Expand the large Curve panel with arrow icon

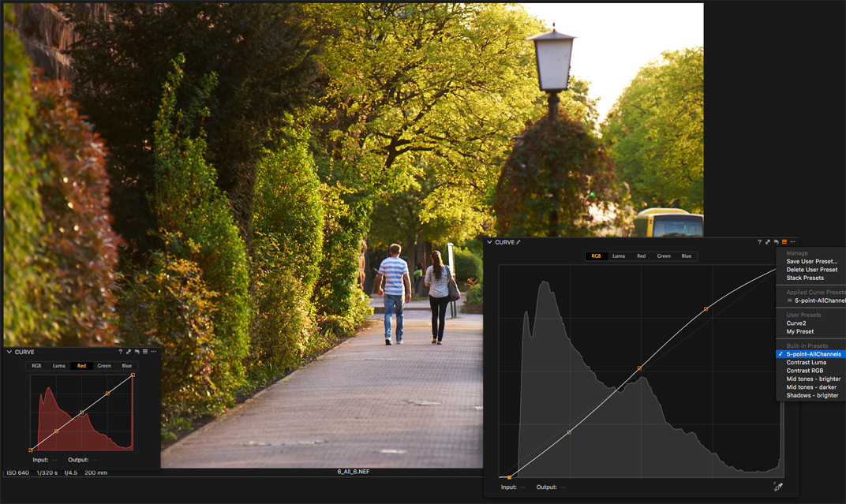[x=768, y=242]
